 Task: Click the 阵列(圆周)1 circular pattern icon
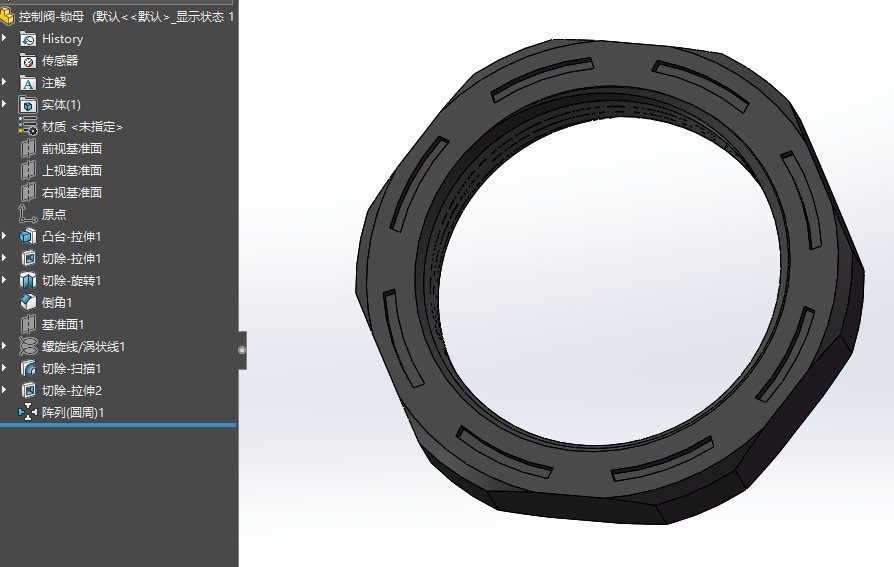coord(27,412)
